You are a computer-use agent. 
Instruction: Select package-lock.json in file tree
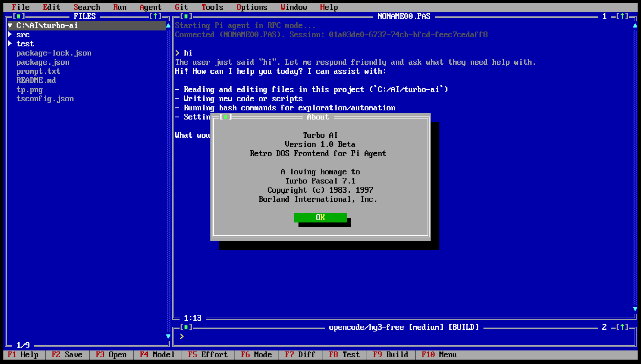[54, 53]
